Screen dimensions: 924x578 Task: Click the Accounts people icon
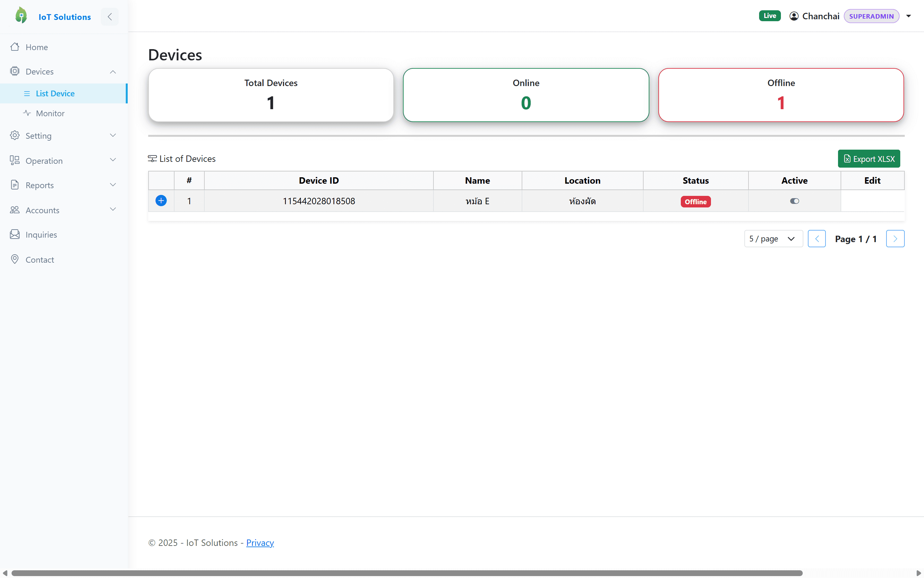point(15,210)
